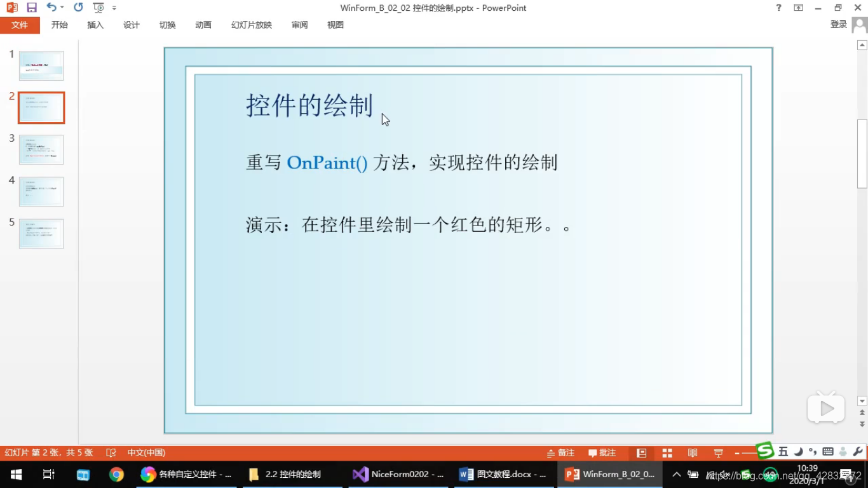Click the blue OnPaint() text

point(327,163)
